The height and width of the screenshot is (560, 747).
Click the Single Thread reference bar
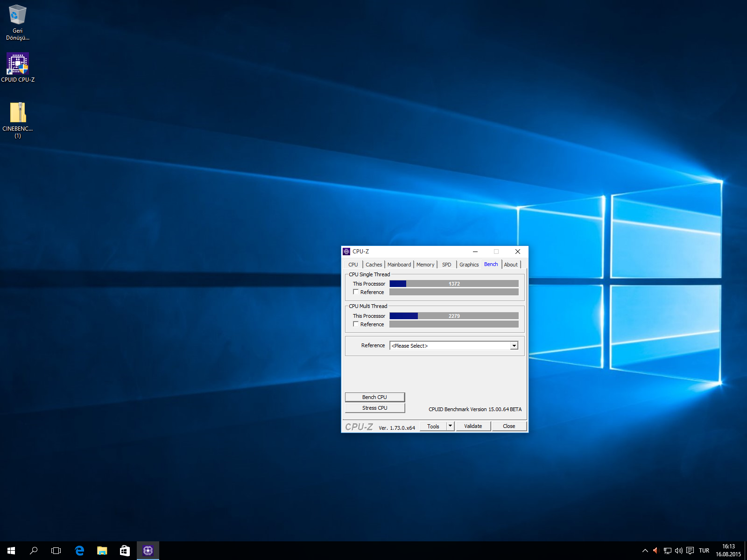coord(454,292)
